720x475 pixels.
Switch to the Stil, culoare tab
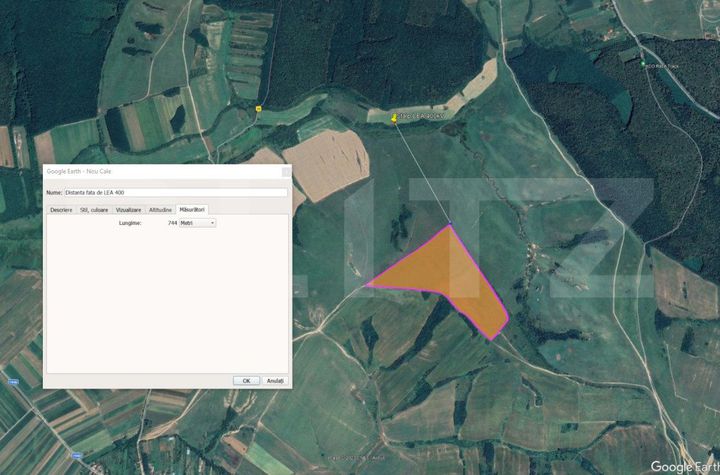[94, 210]
